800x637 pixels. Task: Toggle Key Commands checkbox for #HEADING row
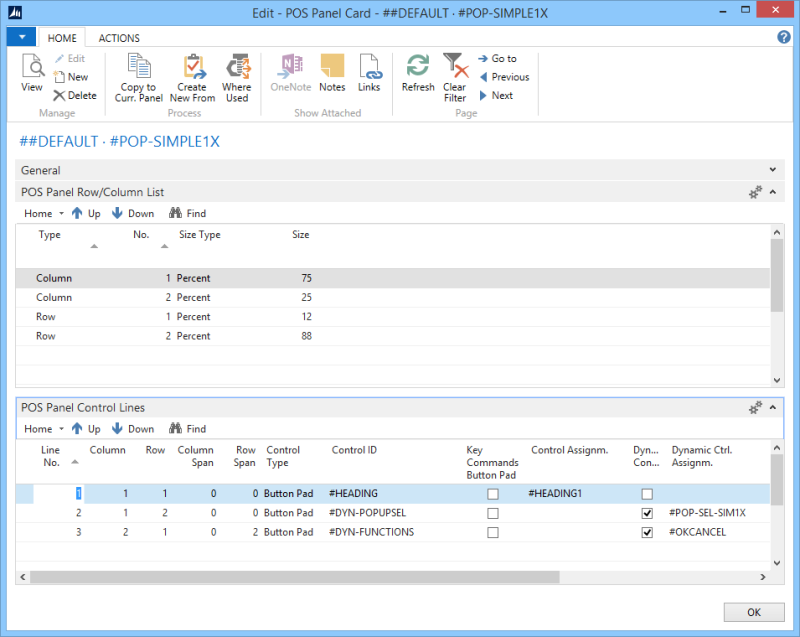[x=492, y=494]
